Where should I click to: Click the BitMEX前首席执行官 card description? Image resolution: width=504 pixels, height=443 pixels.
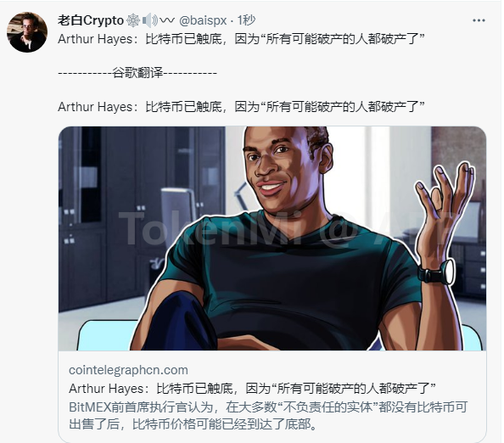(268, 415)
